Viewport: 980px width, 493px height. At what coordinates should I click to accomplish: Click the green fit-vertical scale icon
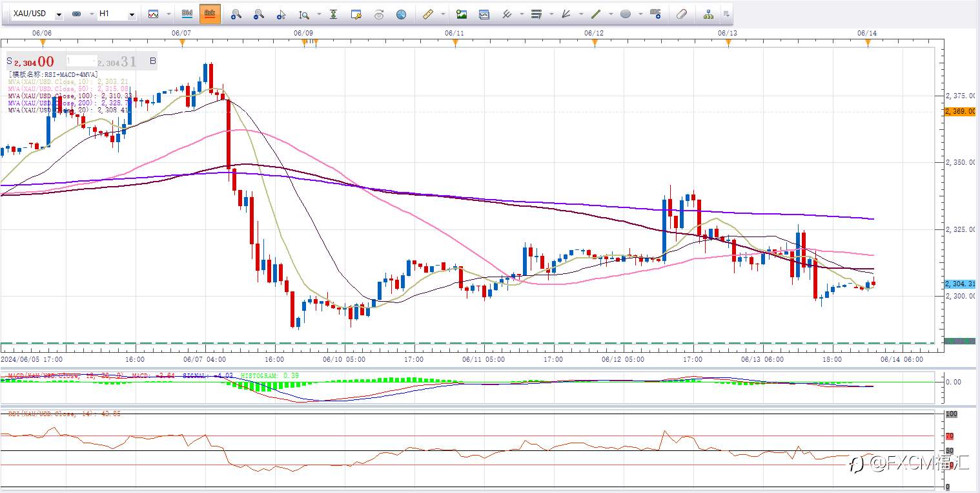(x=333, y=14)
